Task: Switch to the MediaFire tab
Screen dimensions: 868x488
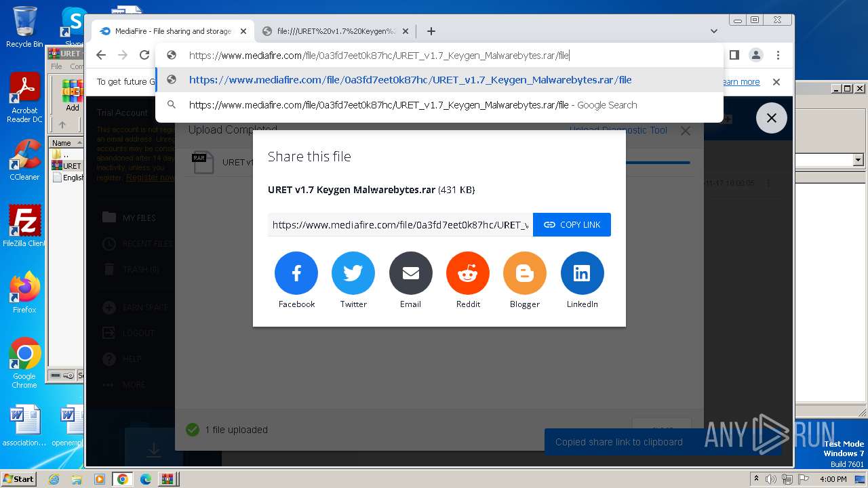Action: [173, 31]
